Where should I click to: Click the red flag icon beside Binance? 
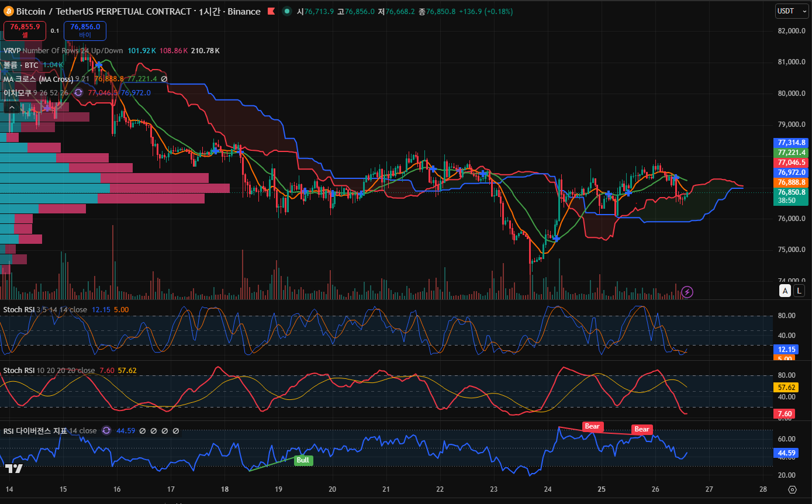271,11
